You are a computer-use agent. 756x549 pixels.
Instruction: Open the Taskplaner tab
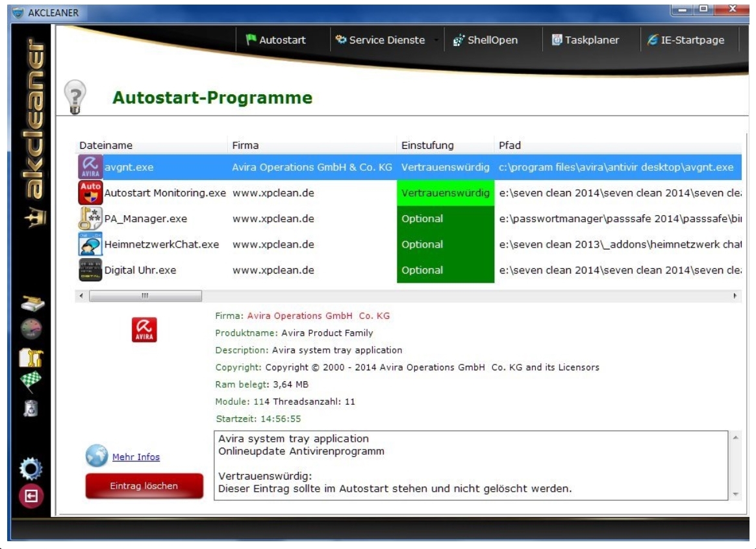coord(585,40)
